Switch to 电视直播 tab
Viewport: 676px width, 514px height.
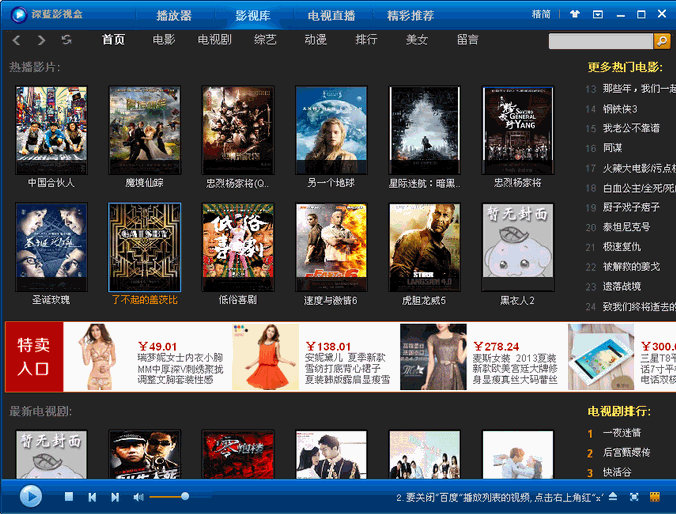coord(331,16)
